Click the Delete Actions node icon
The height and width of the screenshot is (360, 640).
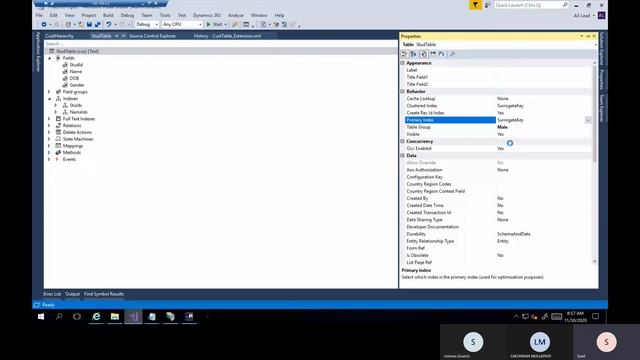(x=58, y=132)
